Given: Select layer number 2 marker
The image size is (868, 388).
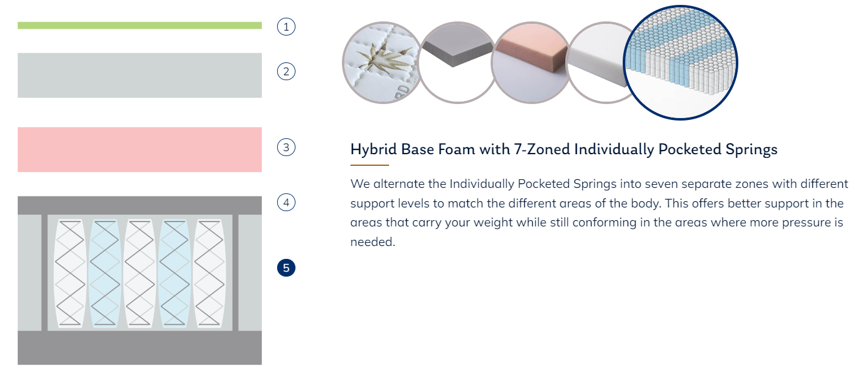Looking at the screenshot, I should tap(286, 72).
